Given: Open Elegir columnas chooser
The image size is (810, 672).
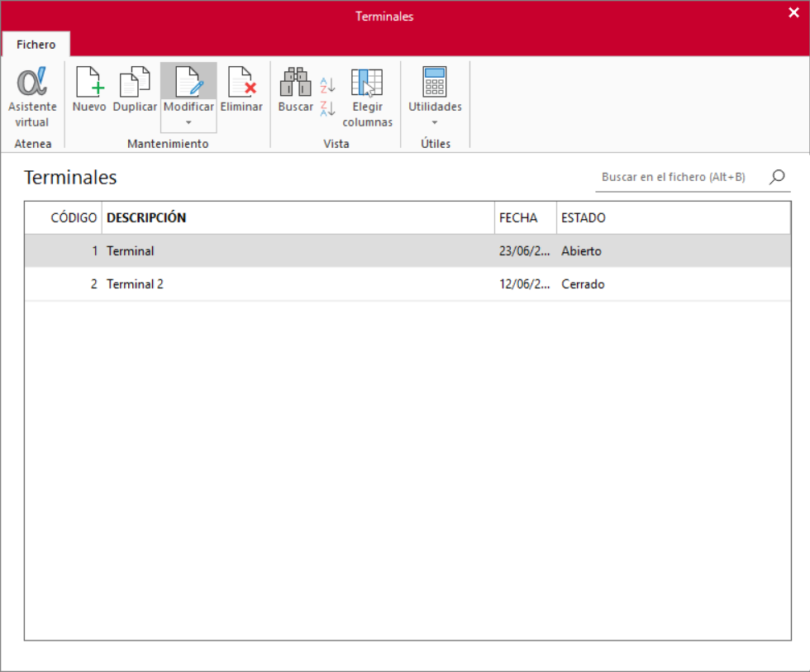Looking at the screenshot, I should (x=367, y=82).
